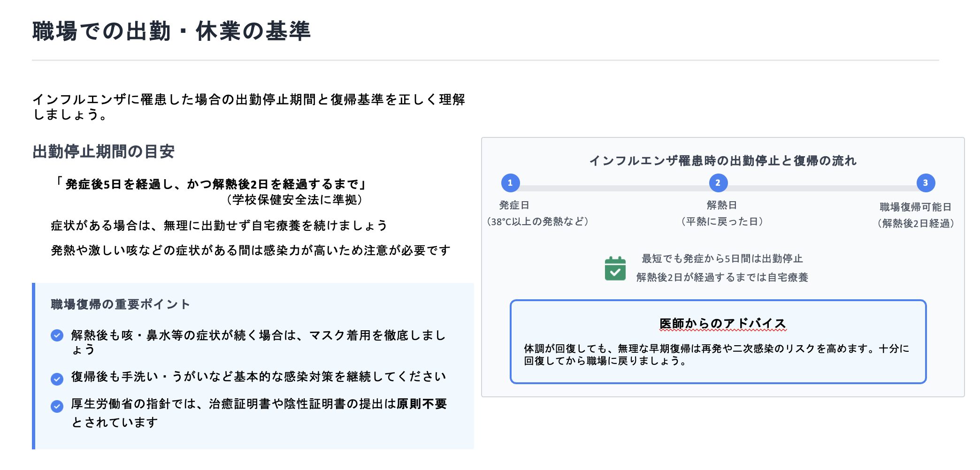Click checkmark icon beside mask-wearing tip
The image size is (980, 470).
[57, 335]
